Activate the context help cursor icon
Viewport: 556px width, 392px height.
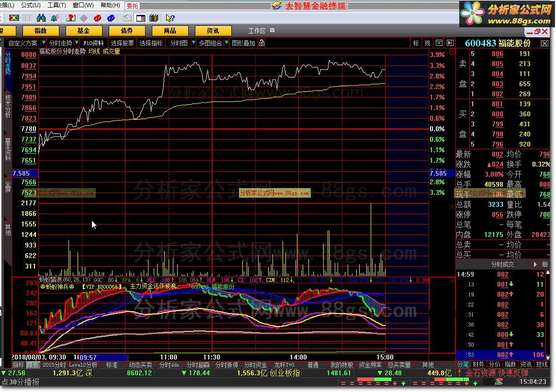tap(170, 18)
